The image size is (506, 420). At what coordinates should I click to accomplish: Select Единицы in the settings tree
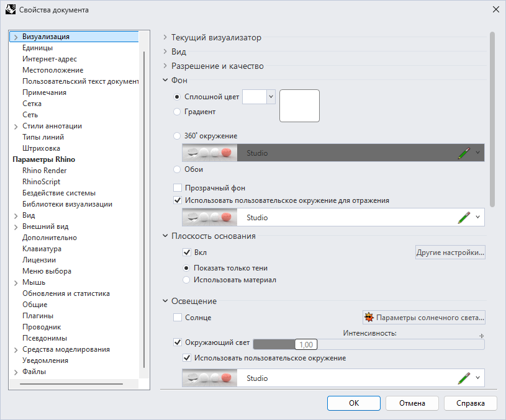[x=37, y=48]
